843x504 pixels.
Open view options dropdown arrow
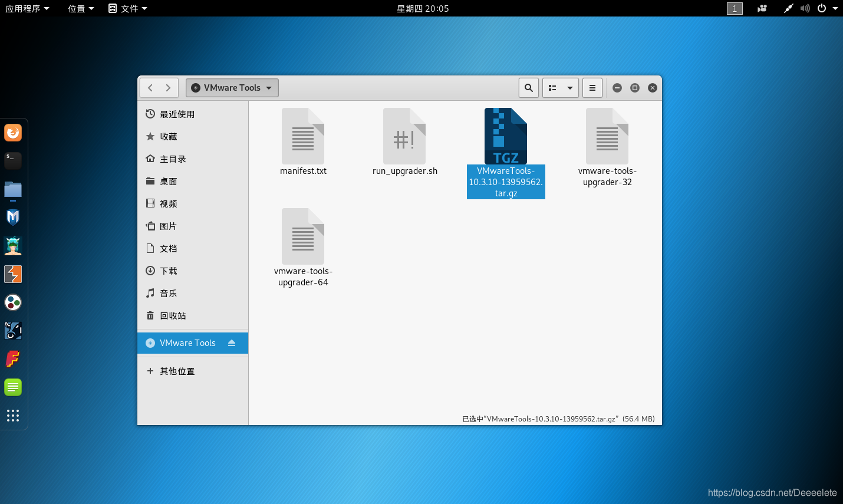570,88
